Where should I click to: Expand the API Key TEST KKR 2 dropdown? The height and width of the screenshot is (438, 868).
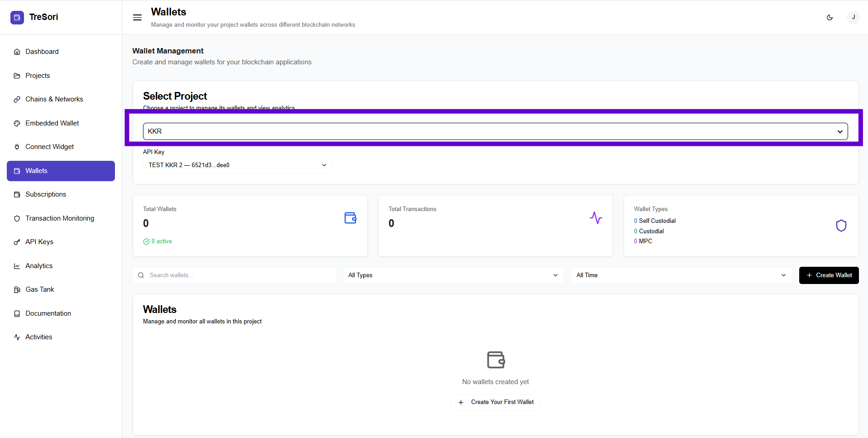pyautogui.click(x=238, y=165)
